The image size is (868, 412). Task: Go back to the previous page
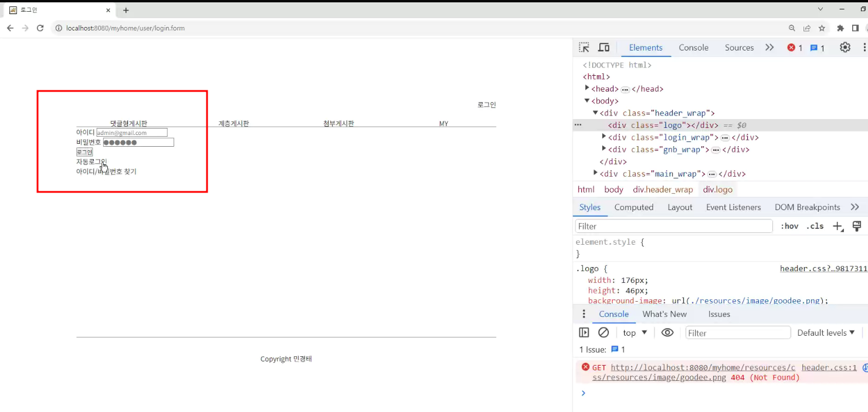[x=10, y=28]
